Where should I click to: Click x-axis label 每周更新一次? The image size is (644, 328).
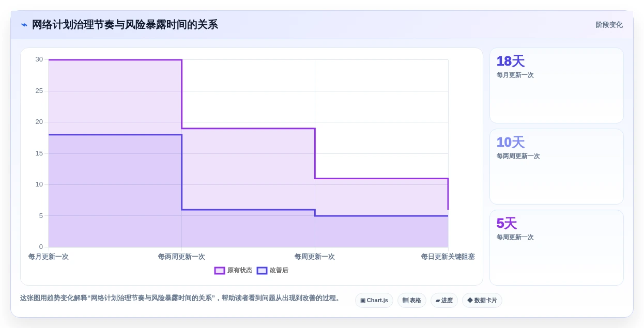coord(315,257)
